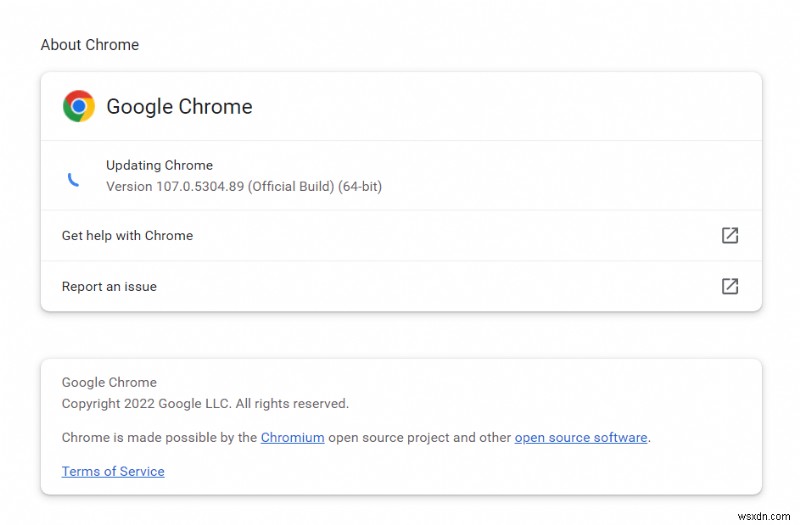Click the Copyright 2022 Google LLC line
Image resolution: width=800 pixels, height=525 pixels.
click(x=205, y=404)
